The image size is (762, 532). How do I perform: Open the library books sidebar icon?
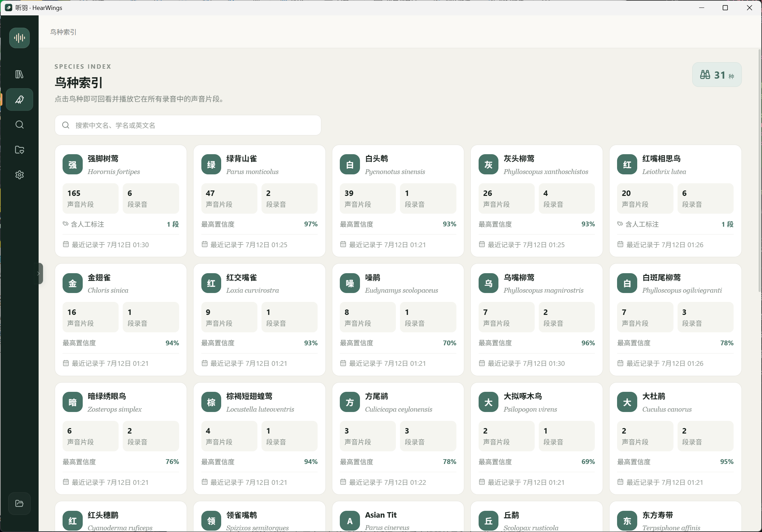19,74
